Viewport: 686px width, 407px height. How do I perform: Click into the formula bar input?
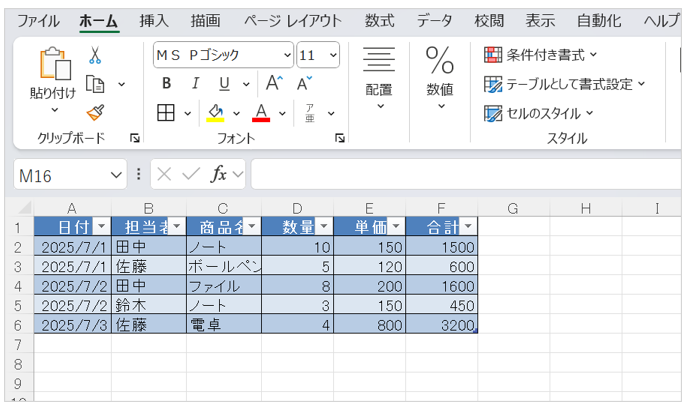pos(466,175)
